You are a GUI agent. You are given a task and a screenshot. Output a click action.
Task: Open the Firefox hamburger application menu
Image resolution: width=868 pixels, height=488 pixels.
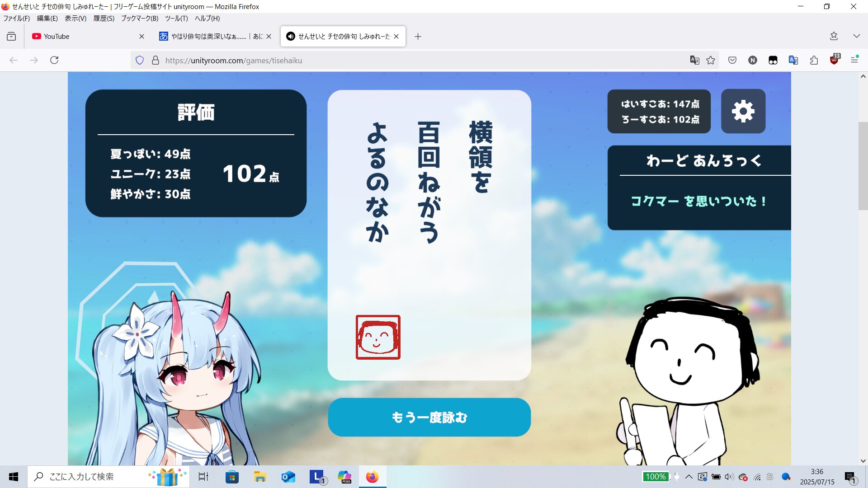[x=854, y=60]
